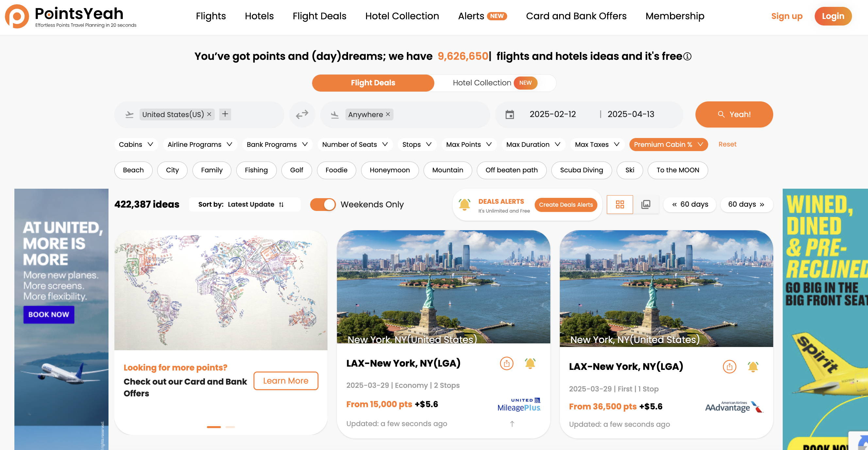
Task: Open the Hotels menu item
Action: (259, 16)
